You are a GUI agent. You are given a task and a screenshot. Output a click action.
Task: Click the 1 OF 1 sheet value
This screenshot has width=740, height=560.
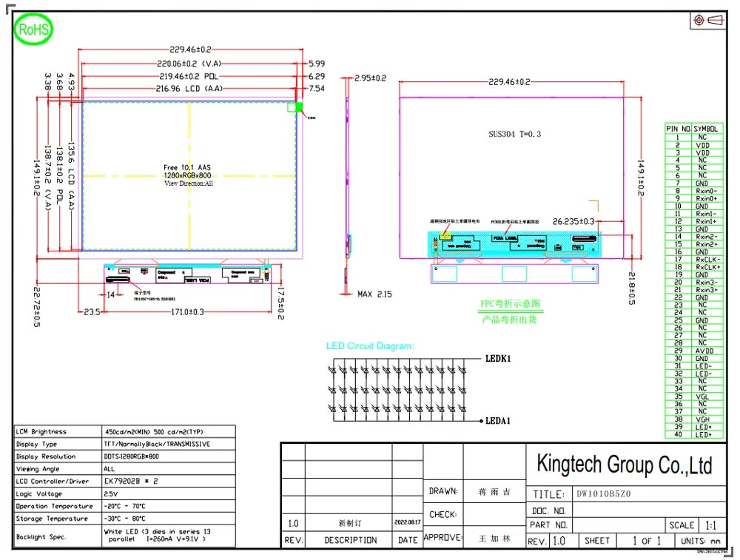(647, 541)
